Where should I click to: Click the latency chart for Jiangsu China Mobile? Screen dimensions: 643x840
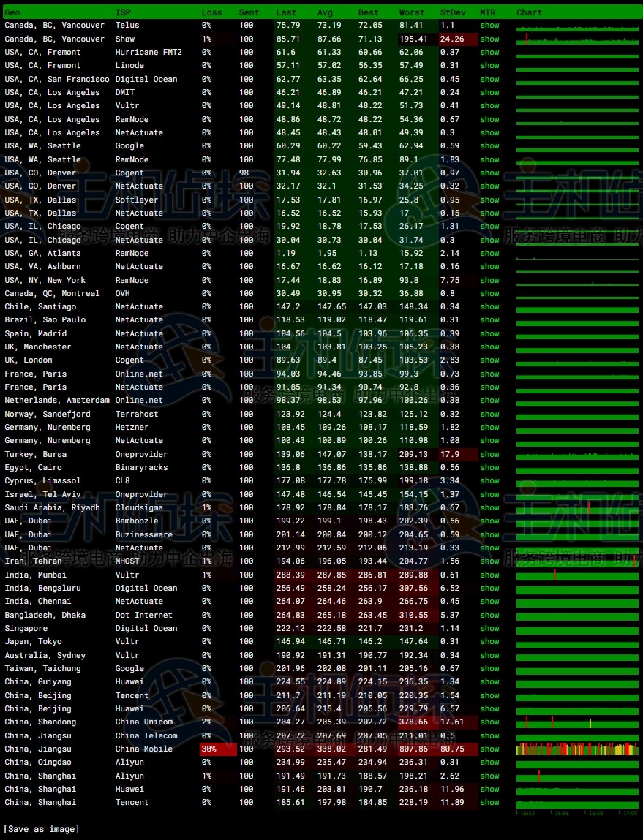577,749
